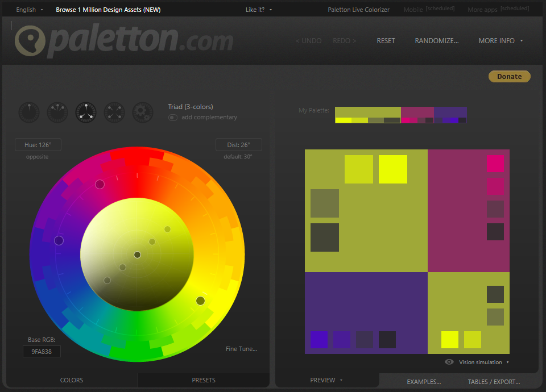
Task: Open the English language dropdown
Action: click(30, 10)
